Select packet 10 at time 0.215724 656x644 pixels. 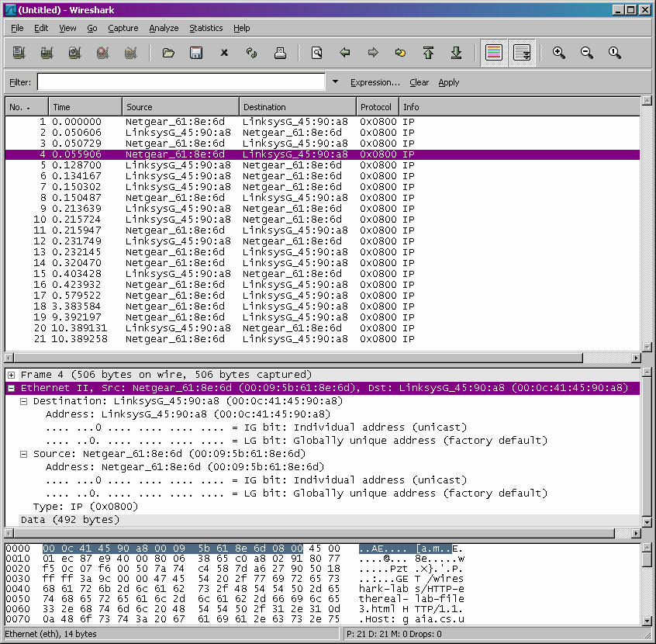[323, 220]
